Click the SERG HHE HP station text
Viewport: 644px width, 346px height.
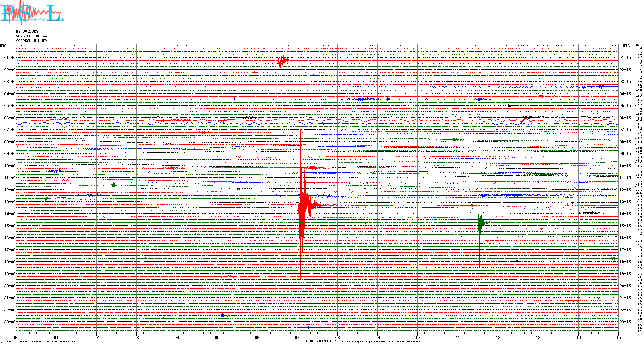31,36
